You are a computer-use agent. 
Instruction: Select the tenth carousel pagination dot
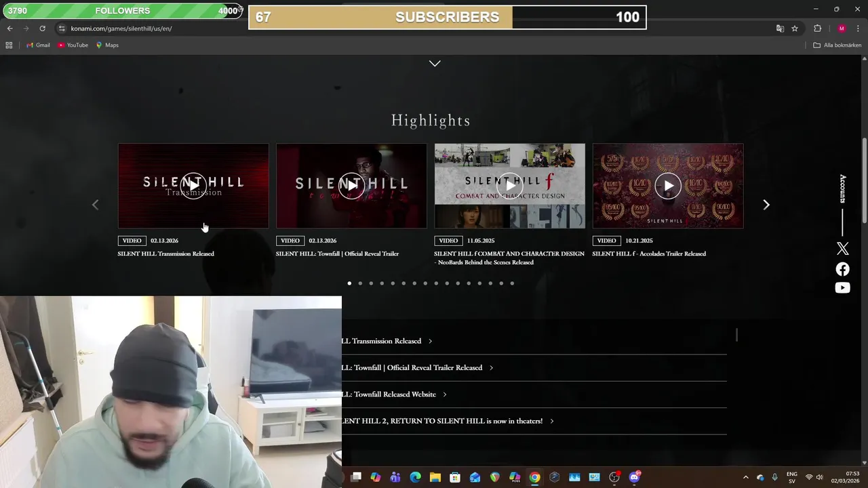click(447, 283)
